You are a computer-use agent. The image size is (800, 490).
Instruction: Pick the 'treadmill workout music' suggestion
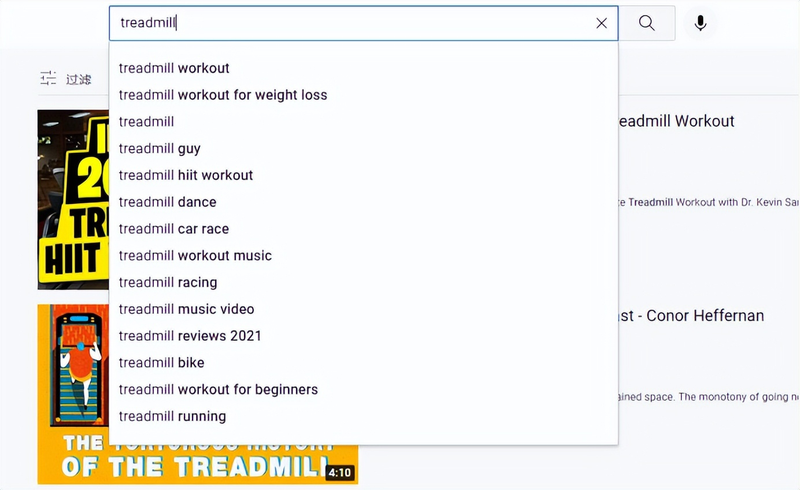click(195, 255)
